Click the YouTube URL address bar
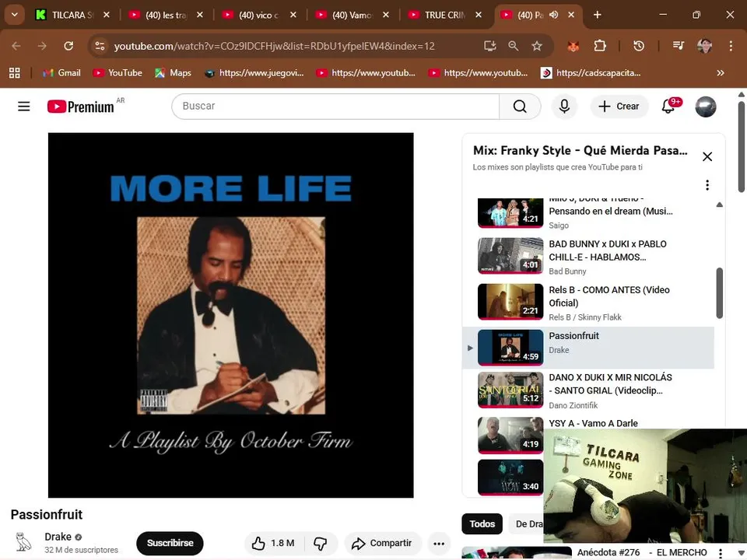Viewport: 747px width, 560px height. pyautogui.click(x=275, y=46)
